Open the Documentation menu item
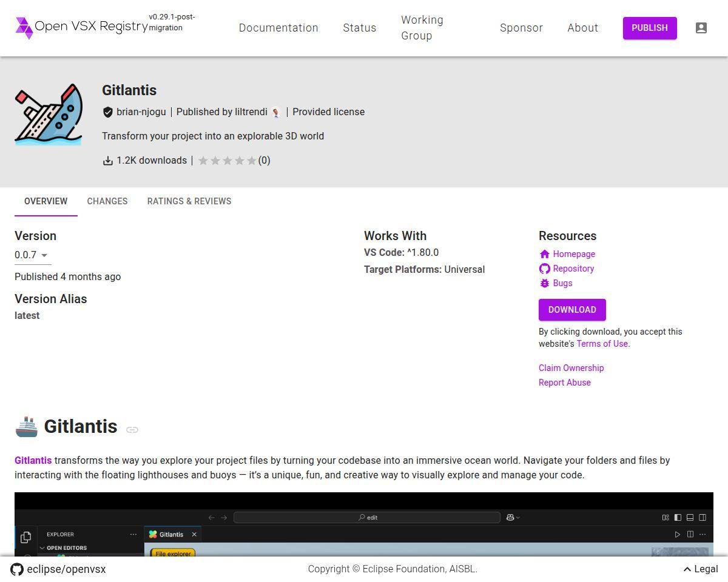This screenshot has height=582, width=728. pos(278,28)
